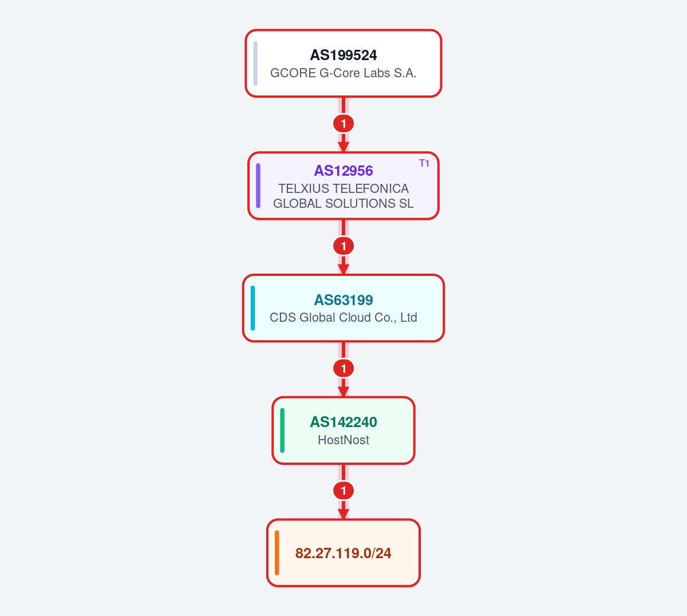Image resolution: width=687 pixels, height=616 pixels.
Task: Click the hop badge above the 82.27.119.0/24 prefix
Action: coord(343,491)
